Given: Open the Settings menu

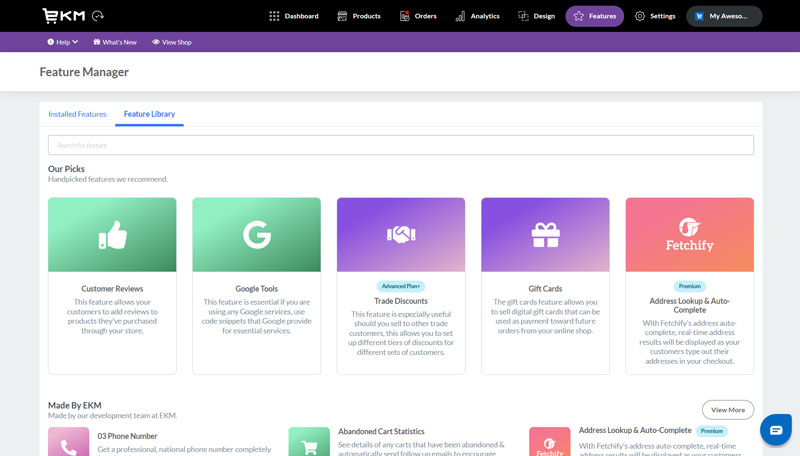Looking at the screenshot, I should point(655,16).
